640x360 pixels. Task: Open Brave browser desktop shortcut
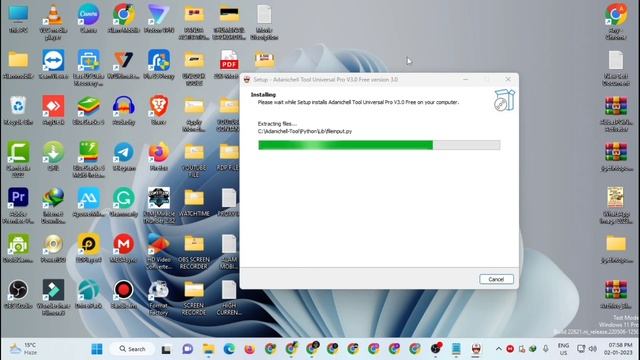159,110
